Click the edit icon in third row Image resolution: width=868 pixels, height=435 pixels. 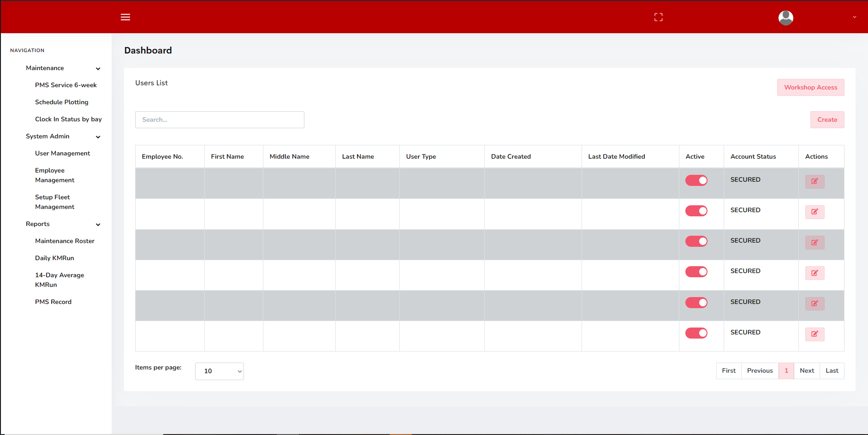(x=814, y=242)
